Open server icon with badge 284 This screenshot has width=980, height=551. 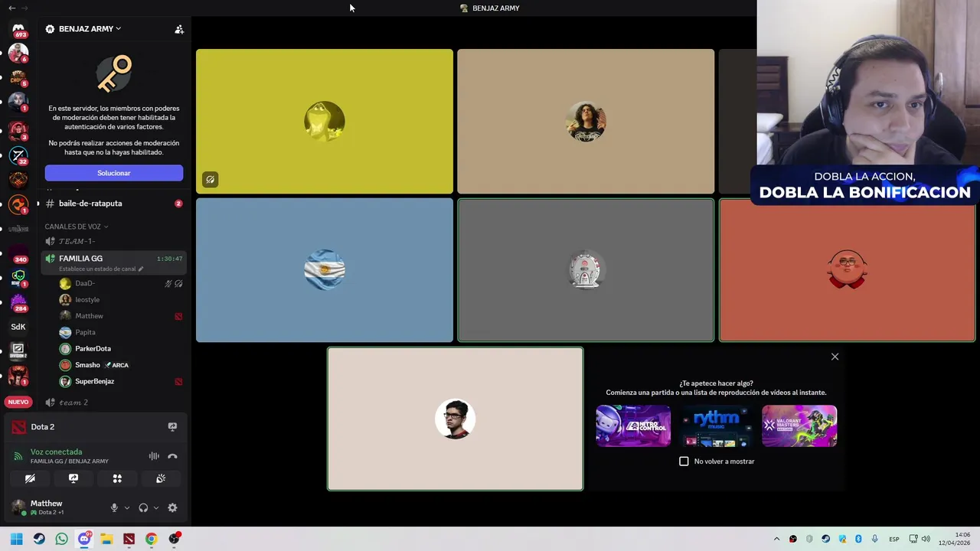(18, 302)
